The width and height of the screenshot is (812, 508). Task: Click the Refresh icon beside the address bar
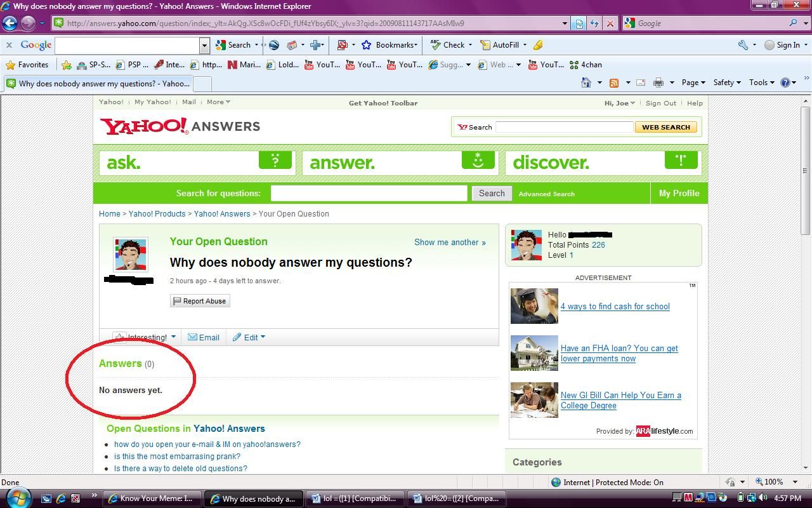(594, 23)
